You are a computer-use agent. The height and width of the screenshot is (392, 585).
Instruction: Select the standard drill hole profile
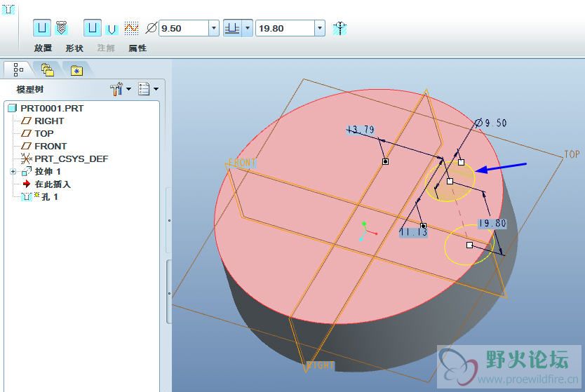pyautogui.click(x=112, y=29)
